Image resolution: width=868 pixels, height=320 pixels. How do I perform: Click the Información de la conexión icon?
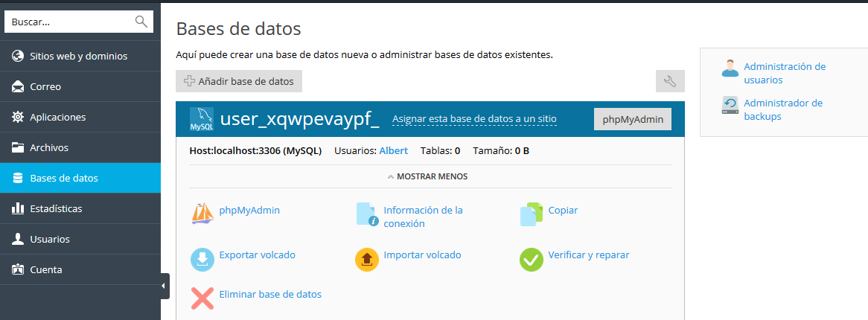pyautogui.click(x=367, y=214)
